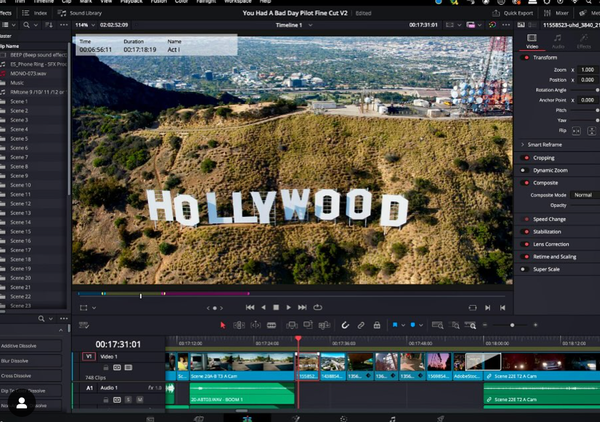Adjust the timeline zoom slider handle
Screen dimensions: 600x422
click(x=512, y=325)
